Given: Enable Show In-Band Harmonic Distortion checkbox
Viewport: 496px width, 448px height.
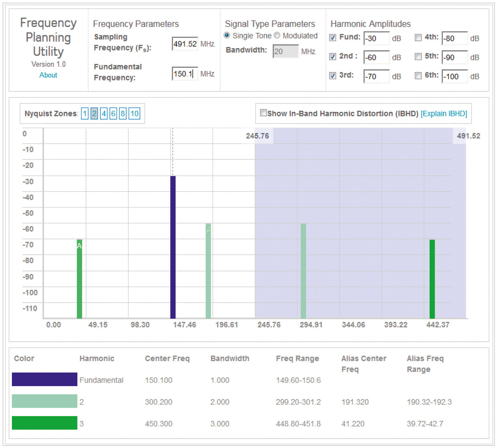Looking at the screenshot, I should pyautogui.click(x=263, y=113).
